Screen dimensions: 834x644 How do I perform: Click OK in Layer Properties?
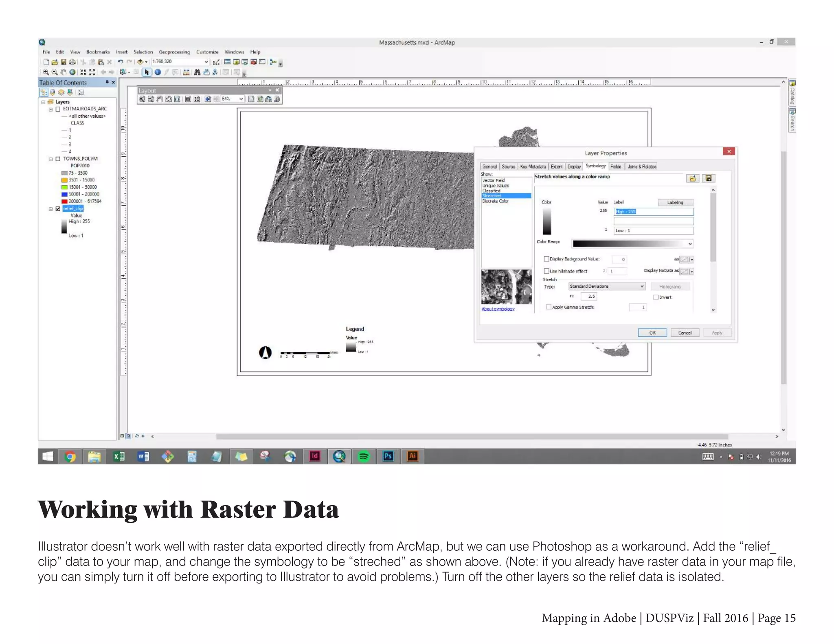[x=652, y=333]
